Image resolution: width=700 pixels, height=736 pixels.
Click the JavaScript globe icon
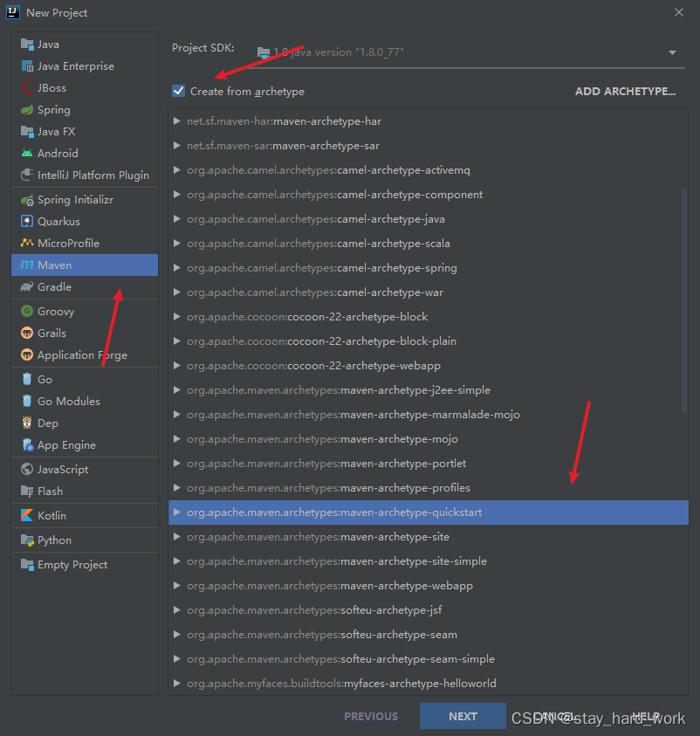click(x=27, y=470)
